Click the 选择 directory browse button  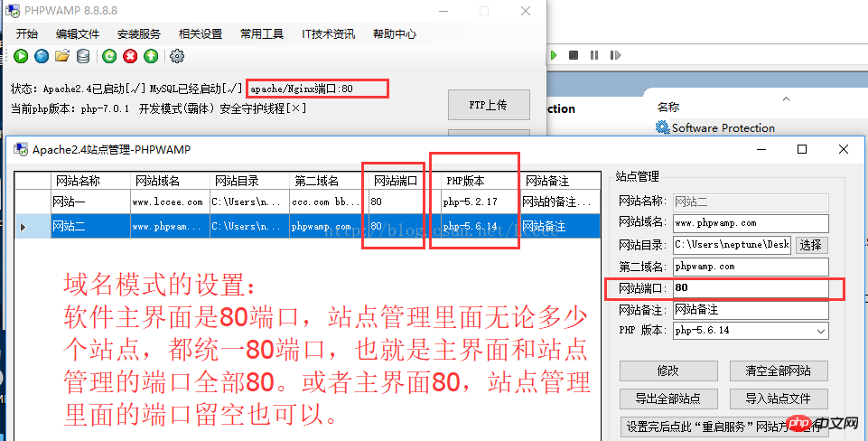[x=812, y=245]
